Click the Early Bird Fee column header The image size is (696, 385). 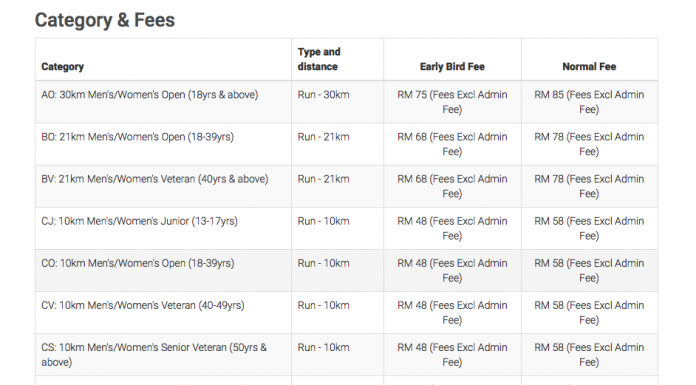tap(452, 67)
